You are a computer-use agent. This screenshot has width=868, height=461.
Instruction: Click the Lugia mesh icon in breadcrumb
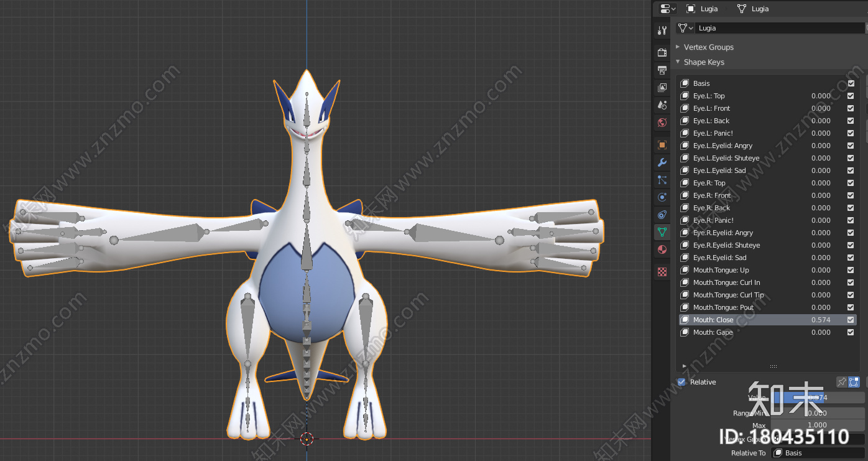(x=741, y=9)
